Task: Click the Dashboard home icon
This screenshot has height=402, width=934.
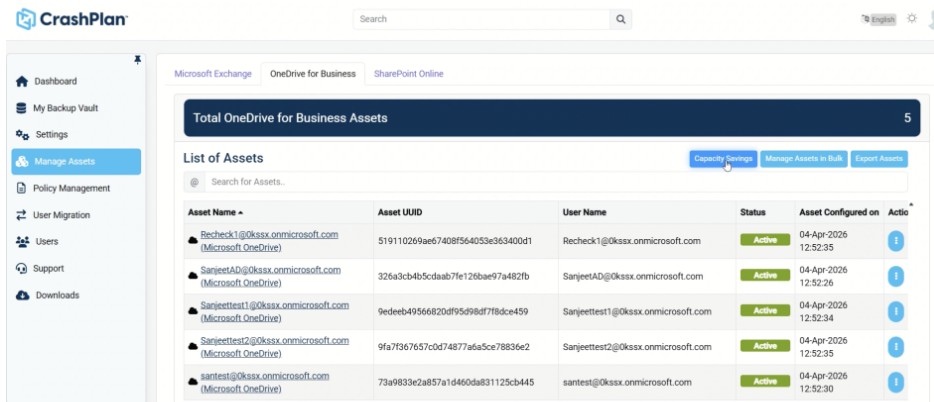Action: [22, 82]
